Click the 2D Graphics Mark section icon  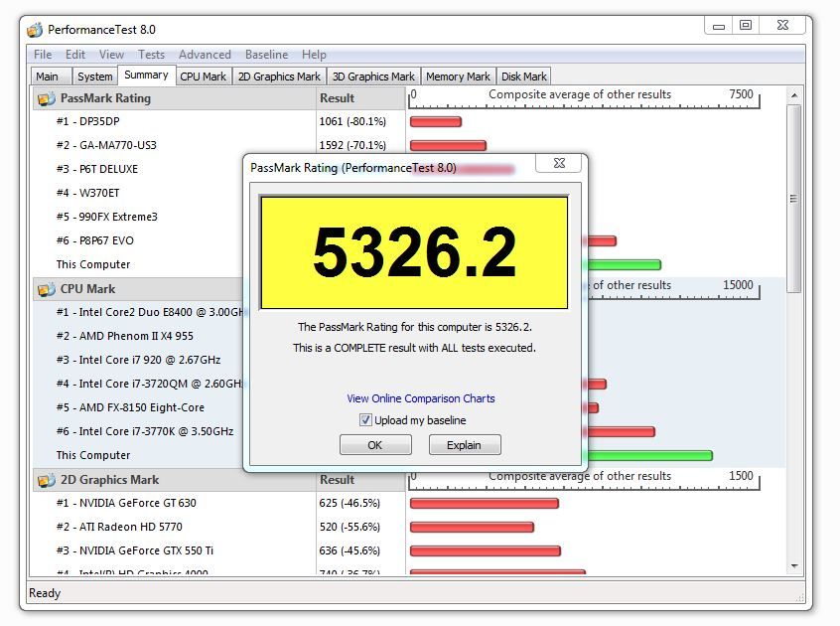pyautogui.click(x=46, y=480)
